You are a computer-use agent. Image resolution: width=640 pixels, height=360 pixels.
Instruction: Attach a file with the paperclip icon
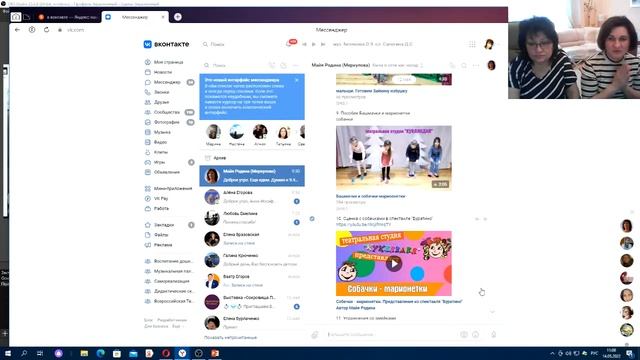(314, 335)
